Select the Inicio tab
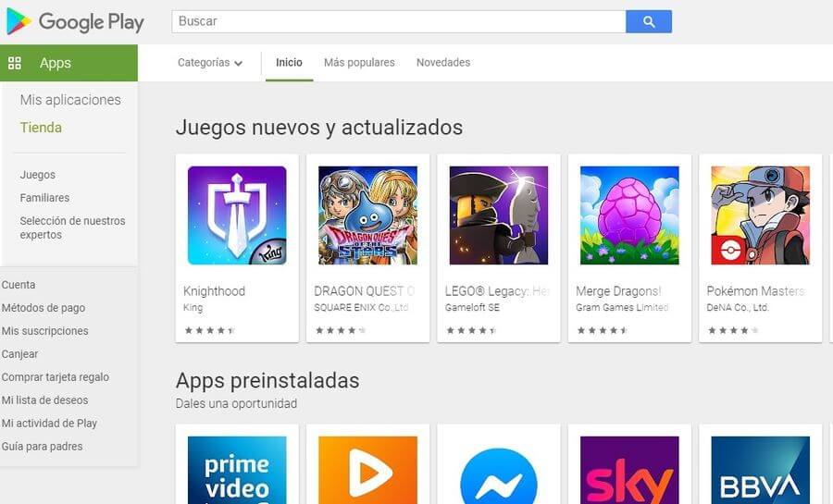 (x=289, y=63)
